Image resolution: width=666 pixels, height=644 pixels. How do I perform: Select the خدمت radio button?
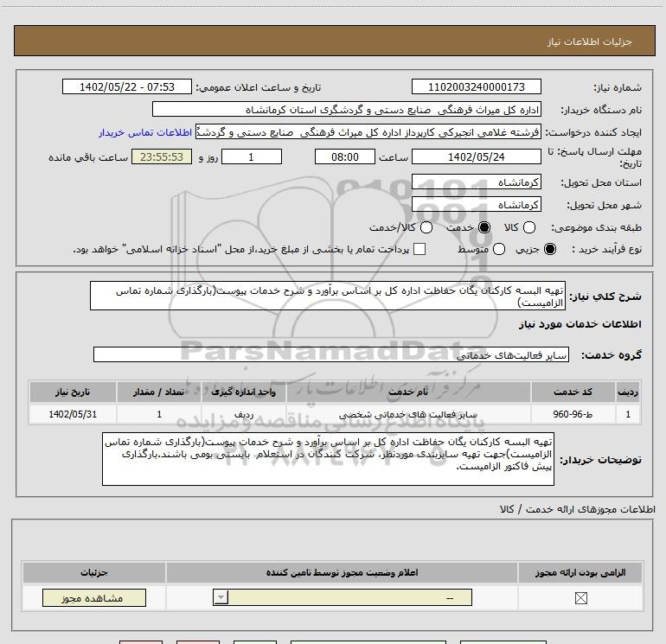(483, 227)
